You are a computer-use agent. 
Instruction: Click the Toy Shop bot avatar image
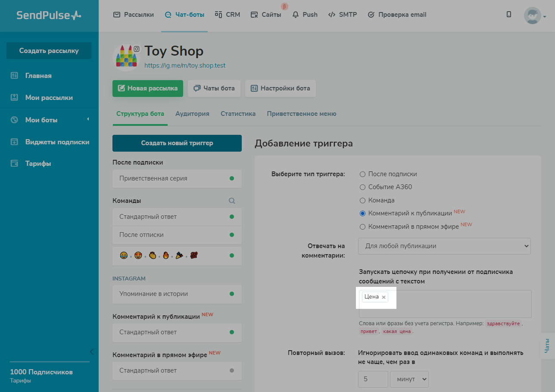tap(126, 57)
